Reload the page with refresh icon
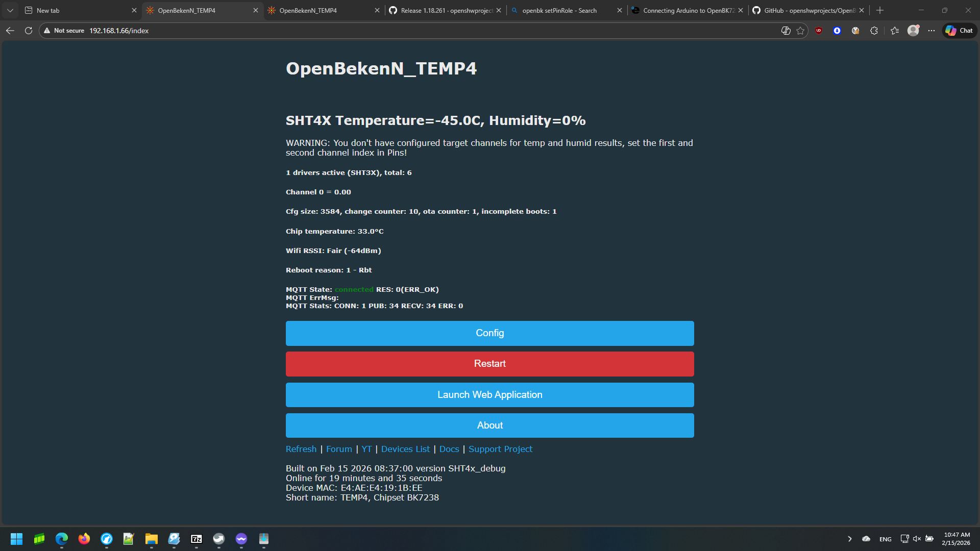The height and width of the screenshot is (551, 980). click(x=29, y=31)
